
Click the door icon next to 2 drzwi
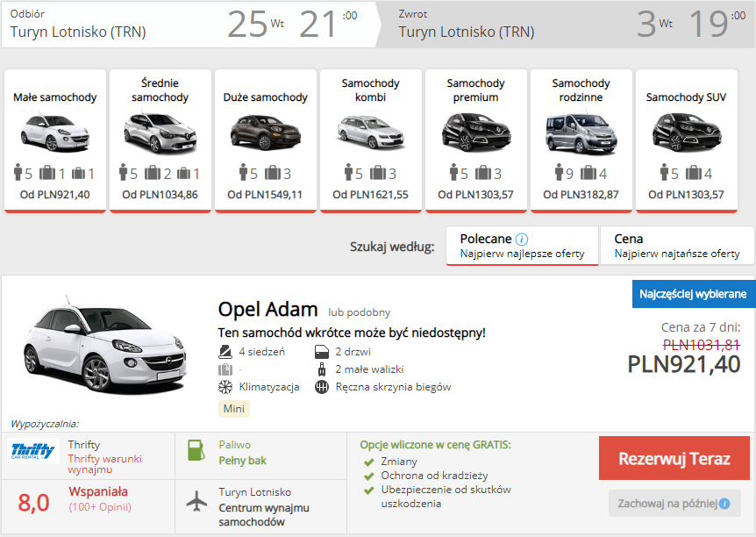click(322, 352)
